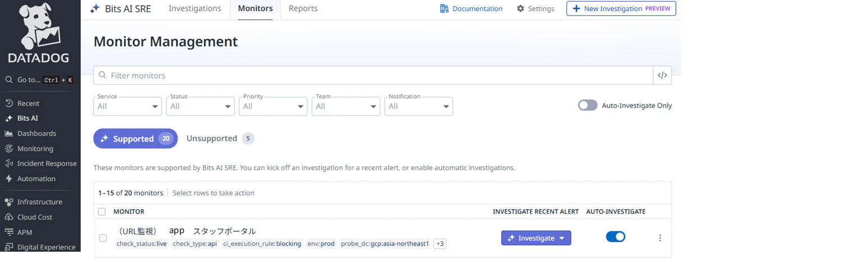Click the Go to... quick search
This screenshot has width=868, height=259.
point(39,80)
